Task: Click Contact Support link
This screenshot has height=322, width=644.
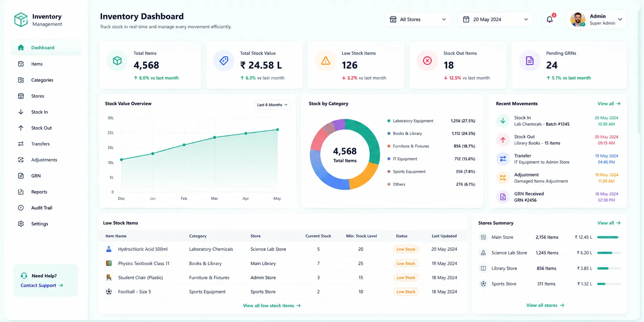Action: point(42,285)
